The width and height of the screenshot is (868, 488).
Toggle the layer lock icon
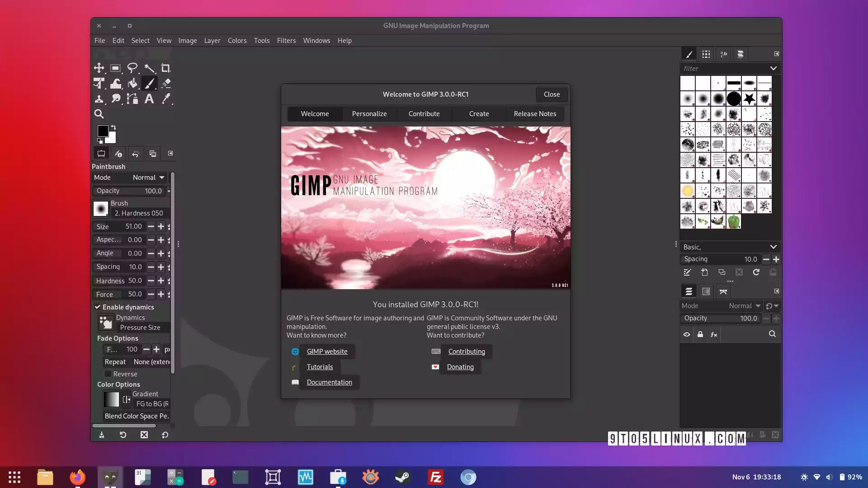700,334
